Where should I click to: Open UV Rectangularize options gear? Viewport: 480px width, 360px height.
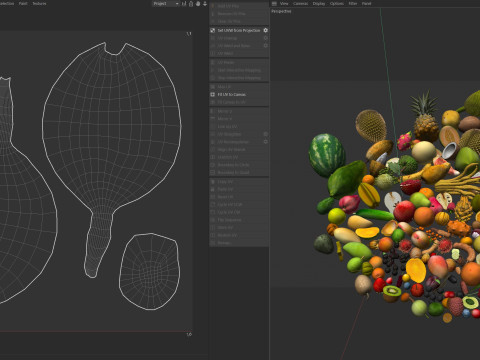(x=265, y=142)
